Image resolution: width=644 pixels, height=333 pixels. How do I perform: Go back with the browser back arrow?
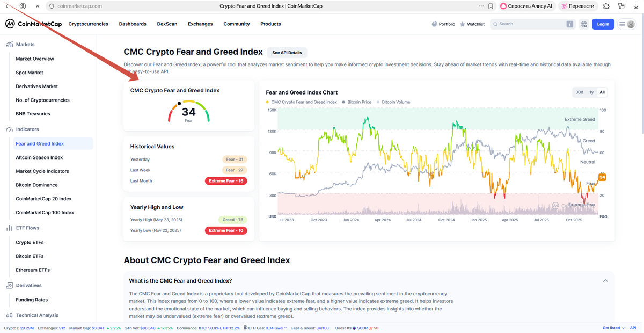[x=8, y=6]
